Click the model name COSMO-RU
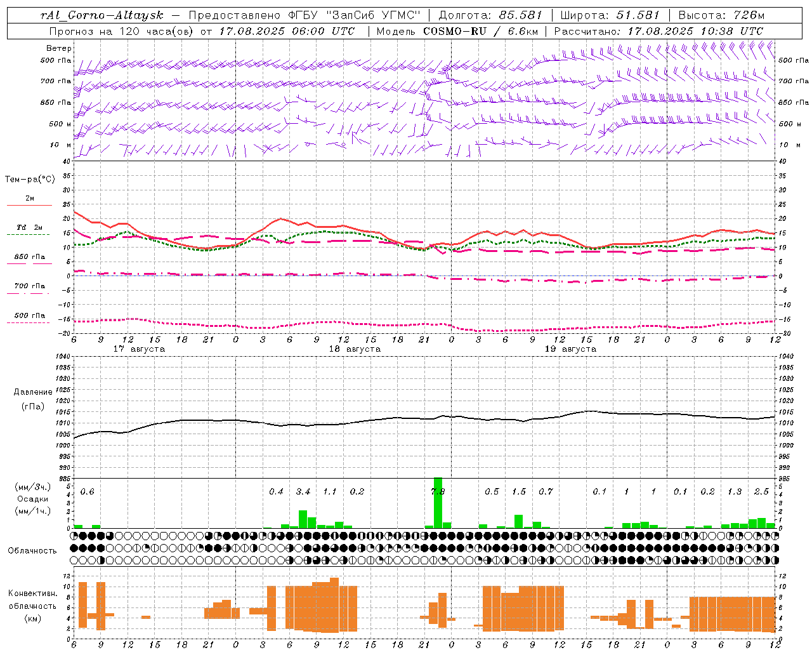This screenshot has height=650, width=812. coord(455,31)
